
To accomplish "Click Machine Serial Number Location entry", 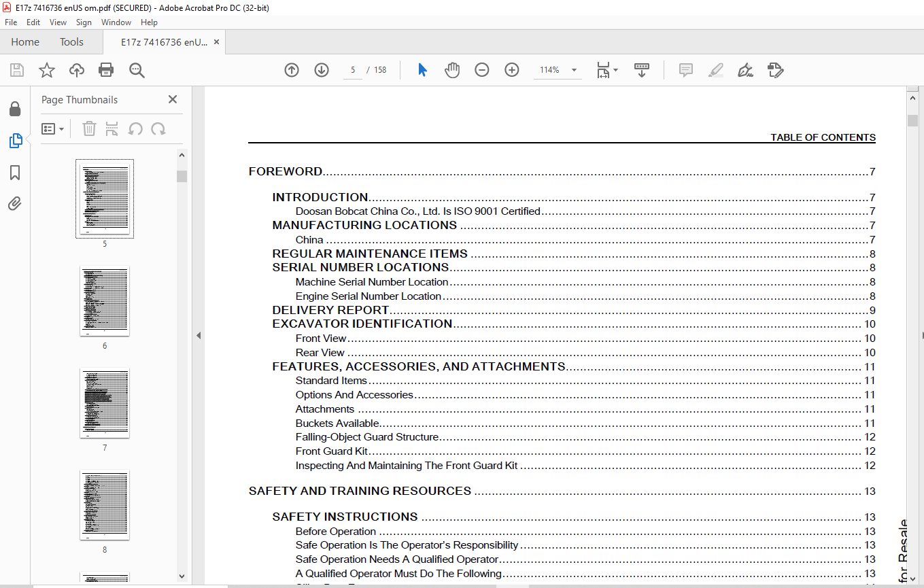I will click(585, 281).
